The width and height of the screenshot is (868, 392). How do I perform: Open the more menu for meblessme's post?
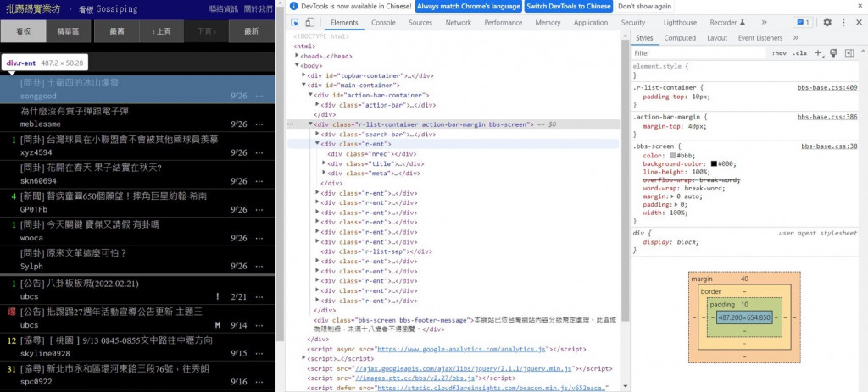click(259, 124)
